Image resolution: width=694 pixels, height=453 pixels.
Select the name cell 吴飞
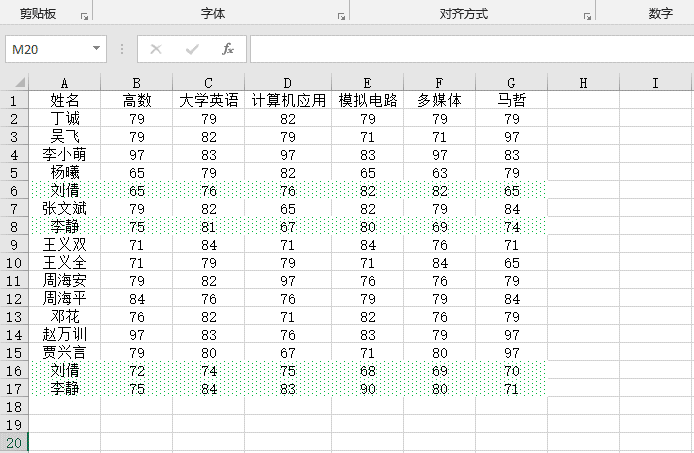coord(65,136)
